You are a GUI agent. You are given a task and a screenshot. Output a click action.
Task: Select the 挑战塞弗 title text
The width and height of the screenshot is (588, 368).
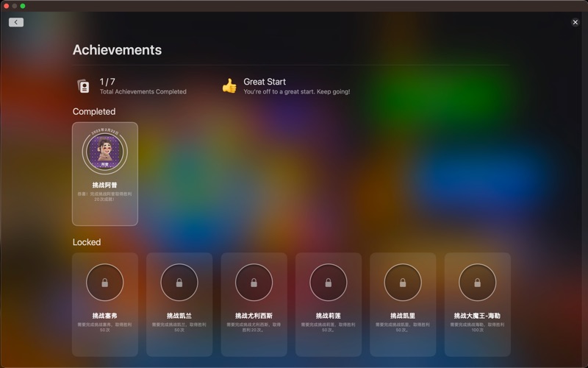click(x=104, y=316)
